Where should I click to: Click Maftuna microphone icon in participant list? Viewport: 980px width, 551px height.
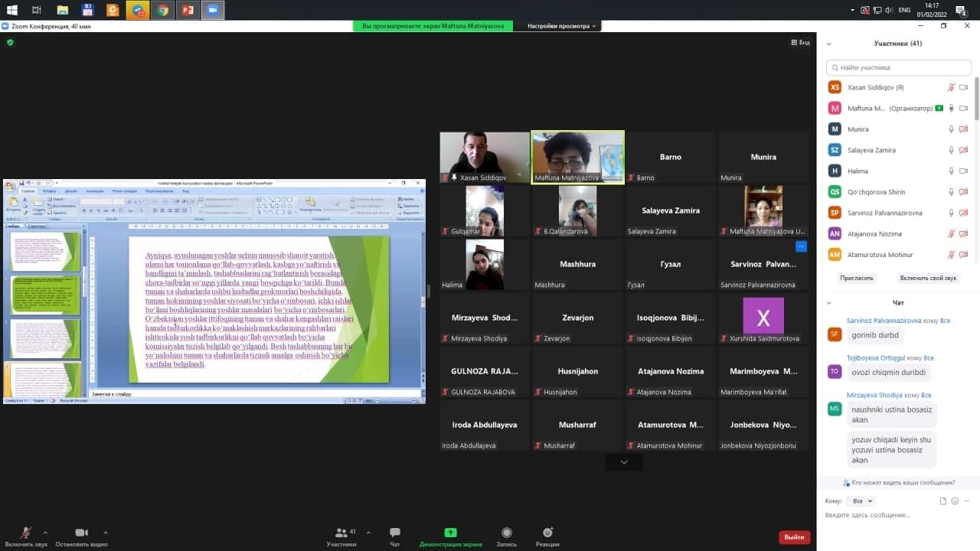click(x=952, y=108)
